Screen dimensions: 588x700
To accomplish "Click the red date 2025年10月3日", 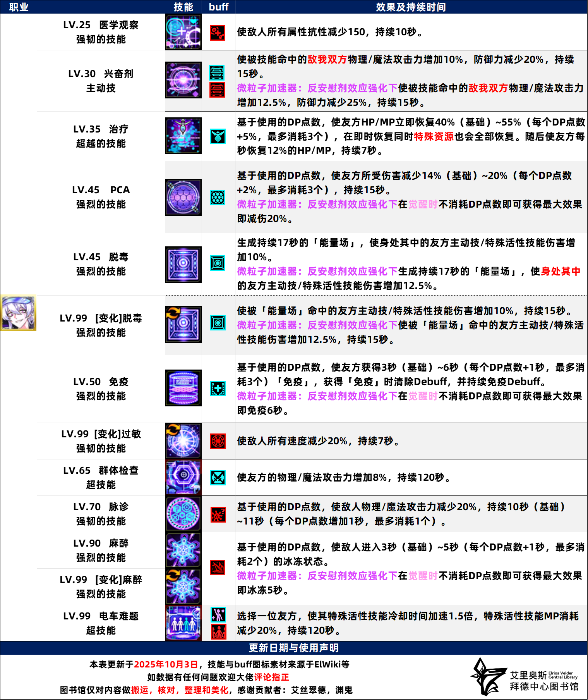I will [x=166, y=664].
